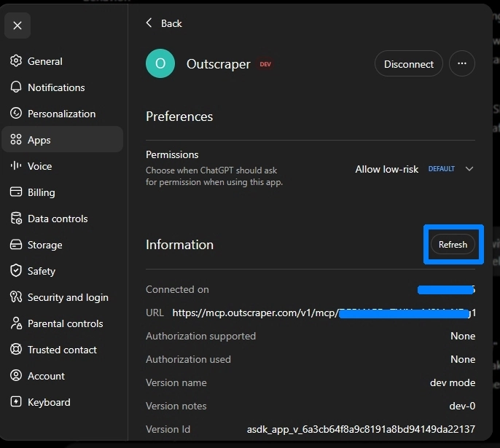The width and height of the screenshot is (500, 448).
Task: Click the Version Id value asdk_app_v_6a3cb…
Action: (x=361, y=429)
